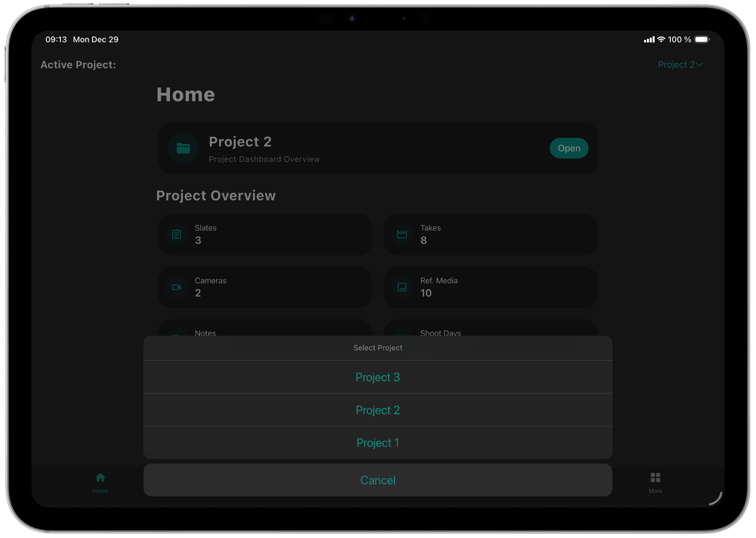Click the Slates clipboard icon
This screenshot has height=538, width=756.
(x=176, y=235)
